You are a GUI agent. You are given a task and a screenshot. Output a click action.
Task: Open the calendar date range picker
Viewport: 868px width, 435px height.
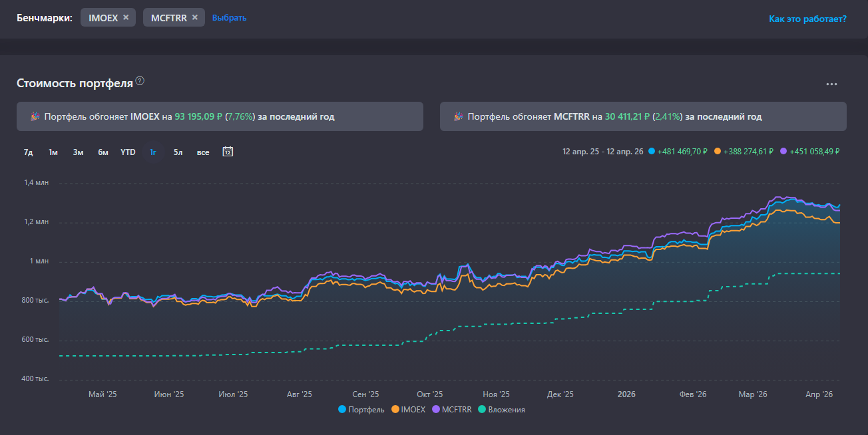pos(228,152)
